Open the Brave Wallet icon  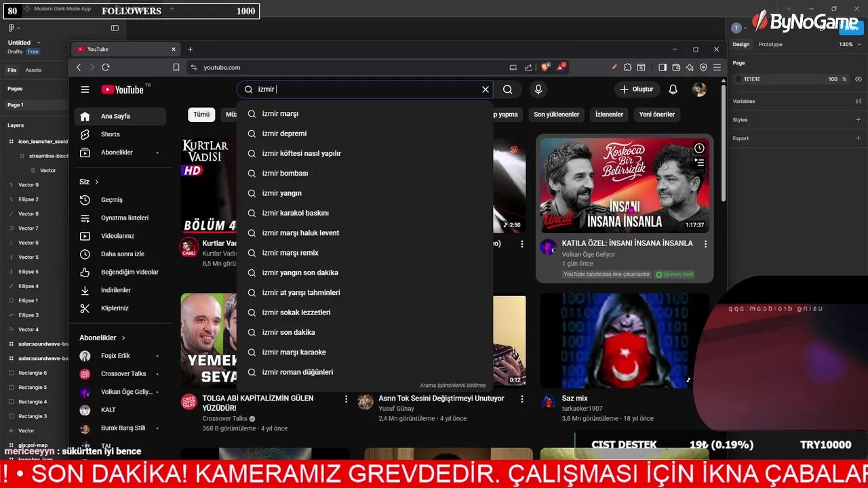coord(676,67)
